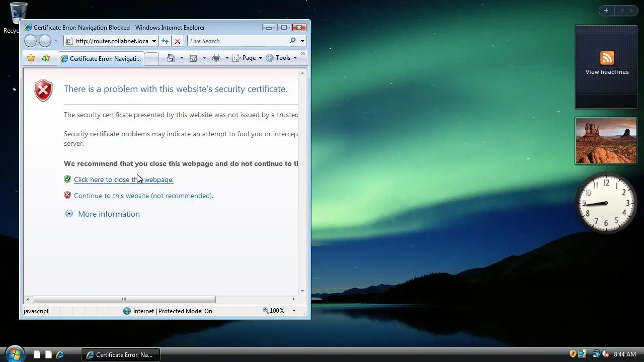This screenshot has width=644, height=362.
Task: Open the search provider options dropdown
Action: pyautogui.click(x=302, y=41)
